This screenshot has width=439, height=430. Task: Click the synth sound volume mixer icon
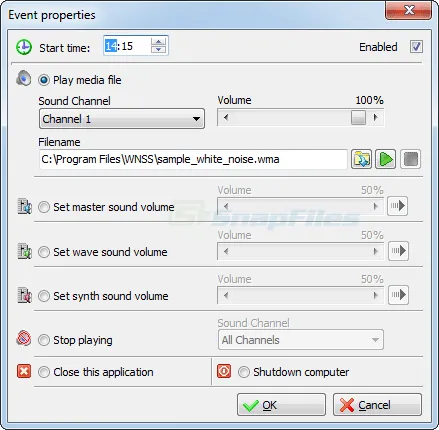[x=24, y=295]
